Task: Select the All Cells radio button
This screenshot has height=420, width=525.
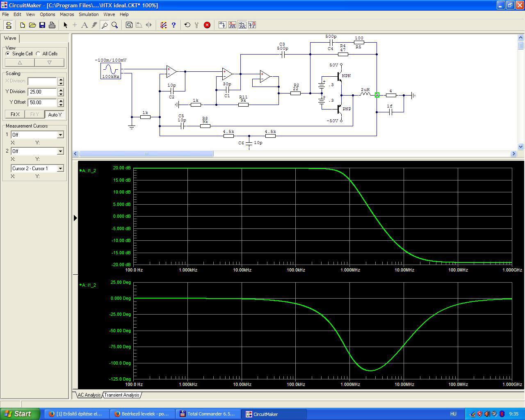Action: coord(38,54)
